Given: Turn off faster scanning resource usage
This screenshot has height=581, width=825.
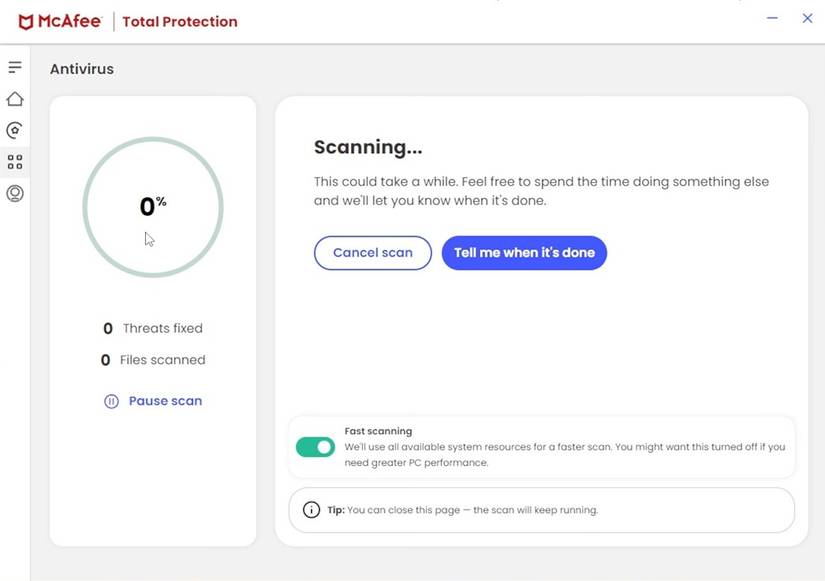Looking at the screenshot, I should click(315, 447).
